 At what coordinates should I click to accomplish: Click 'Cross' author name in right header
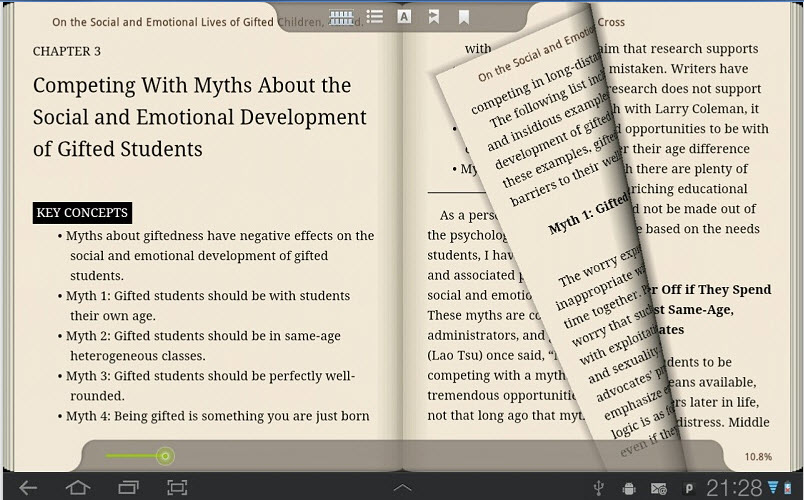611,22
